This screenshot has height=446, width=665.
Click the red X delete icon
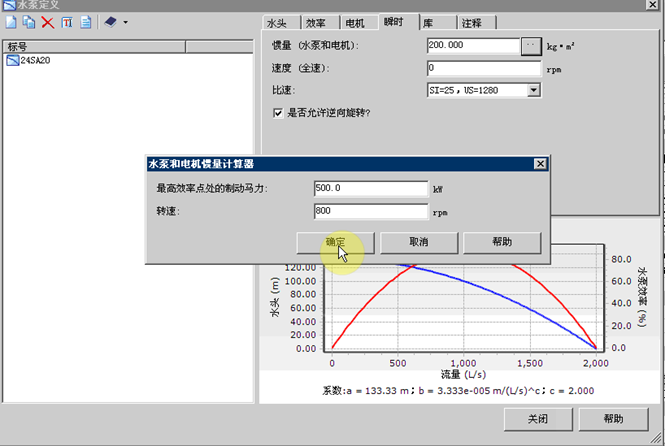[47, 22]
